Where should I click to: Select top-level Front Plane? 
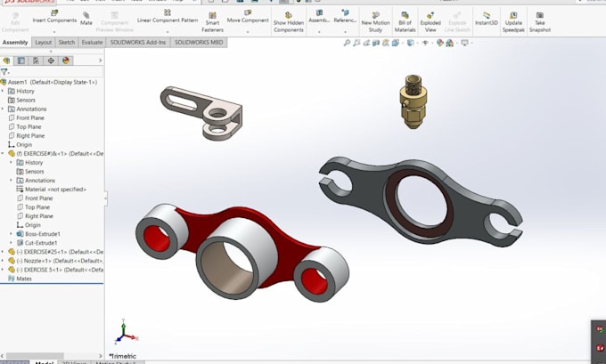click(x=26, y=117)
